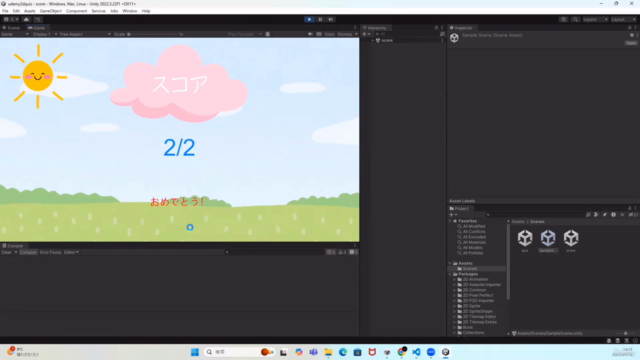640x360 pixels.
Task: Toggle the Stats overlay button
Action: coord(329,34)
